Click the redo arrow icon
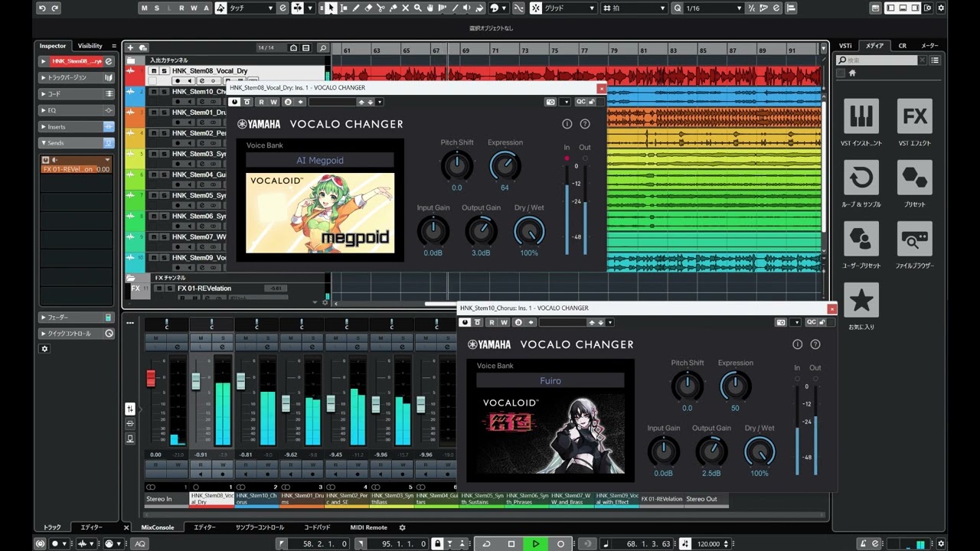This screenshot has width=980, height=551. 55,8
